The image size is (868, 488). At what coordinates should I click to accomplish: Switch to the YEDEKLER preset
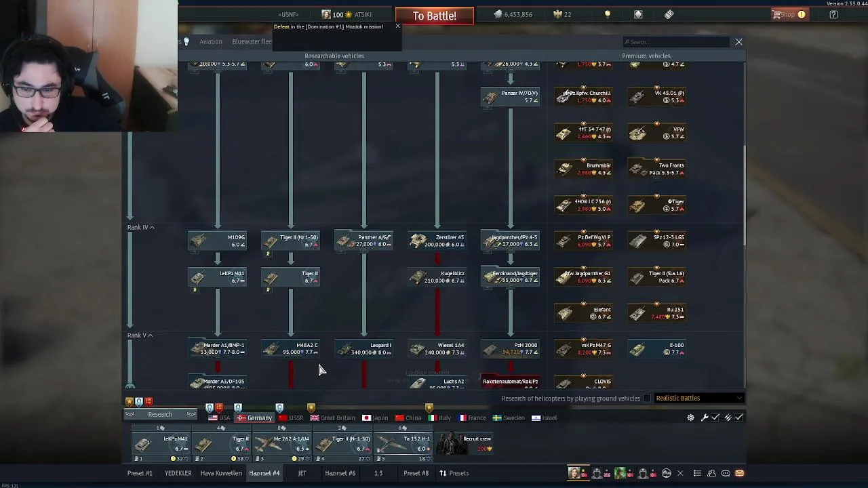(x=178, y=473)
